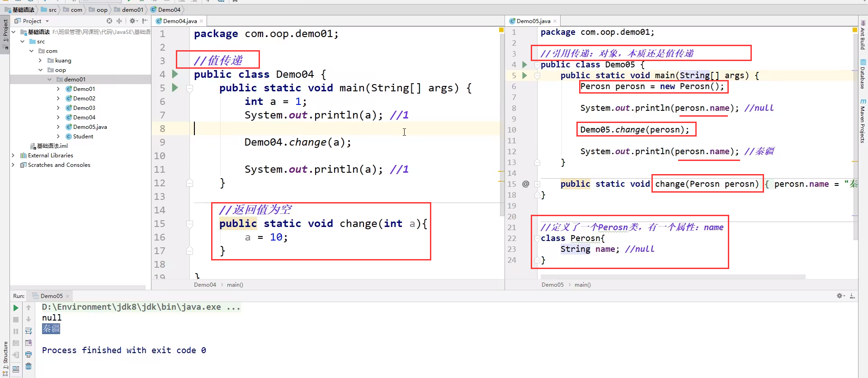Screen dimensions: 868x378
Task: Clear the Run console with the trash icon
Action: (x=28, y=366)
